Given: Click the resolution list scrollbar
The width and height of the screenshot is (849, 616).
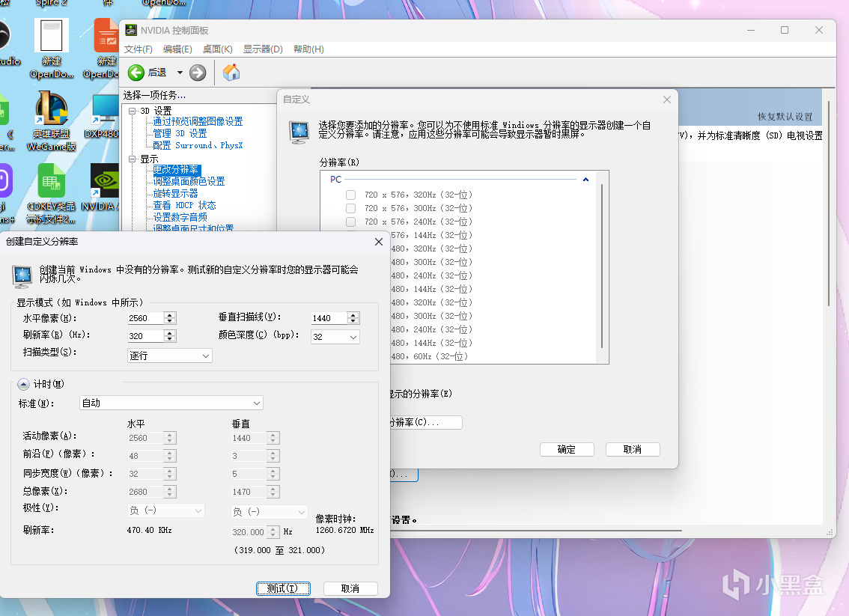Looking at the screenshot, I should click(x=601, y=265).
